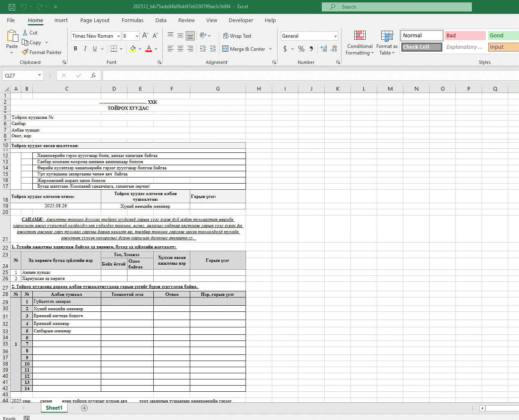Click the Save icon in title bar

pos(12,7)
